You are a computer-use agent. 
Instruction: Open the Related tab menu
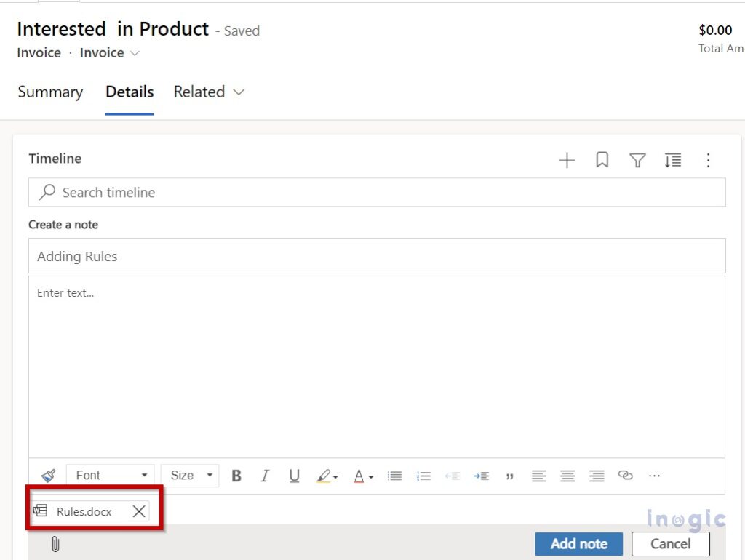pyautogui.click(x=209, y=92)
